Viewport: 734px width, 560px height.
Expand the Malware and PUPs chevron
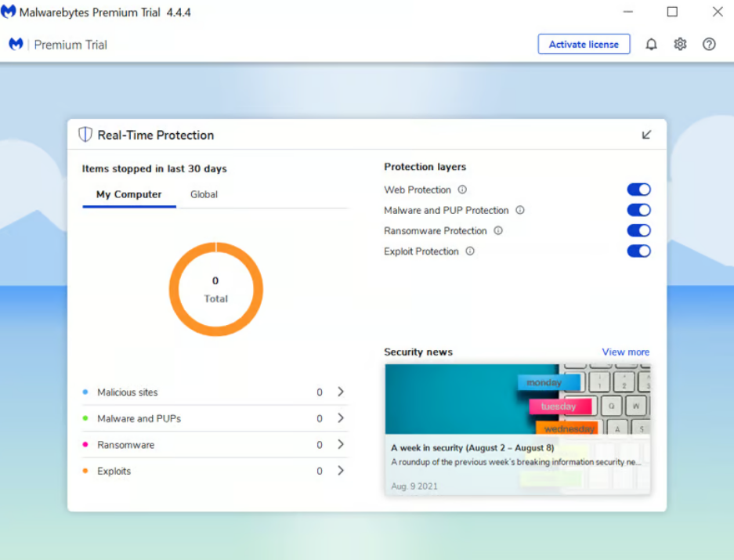tap(341, 418)
